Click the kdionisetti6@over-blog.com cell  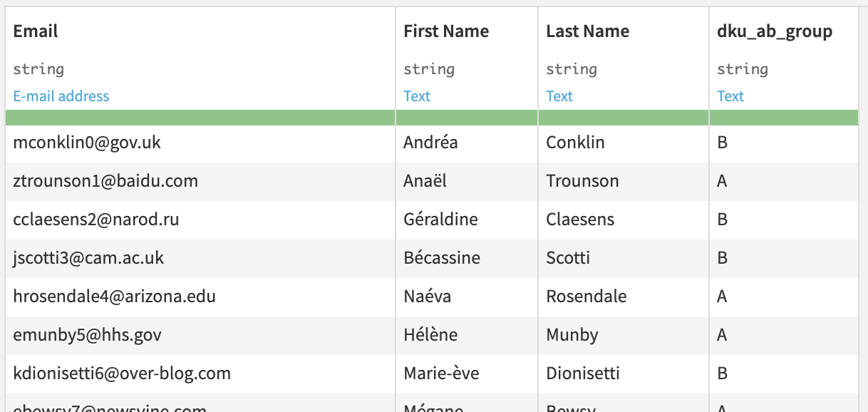point(122,374)
